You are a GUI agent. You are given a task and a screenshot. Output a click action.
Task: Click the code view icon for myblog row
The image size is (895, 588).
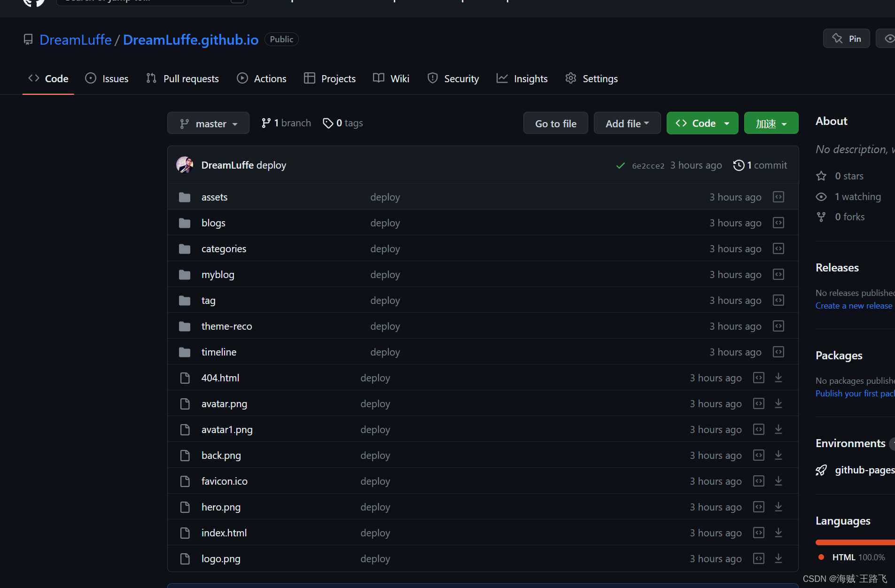778,274
